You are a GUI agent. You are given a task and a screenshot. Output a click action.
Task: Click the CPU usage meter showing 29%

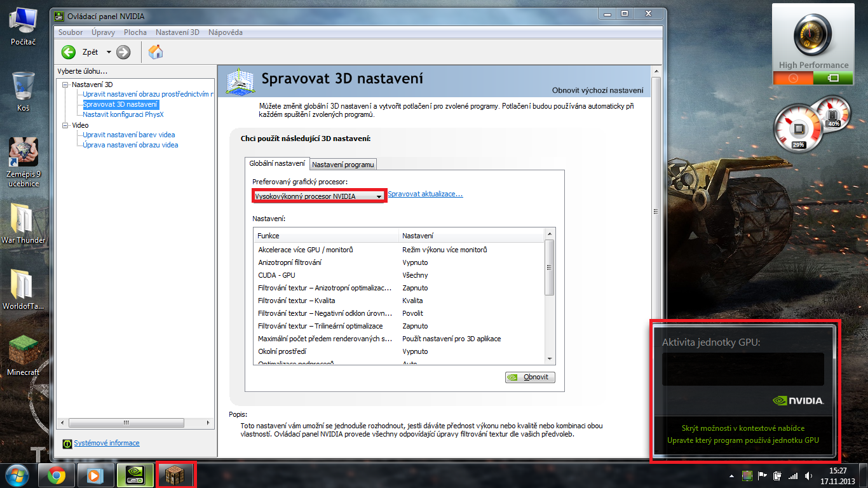(798, 129)
